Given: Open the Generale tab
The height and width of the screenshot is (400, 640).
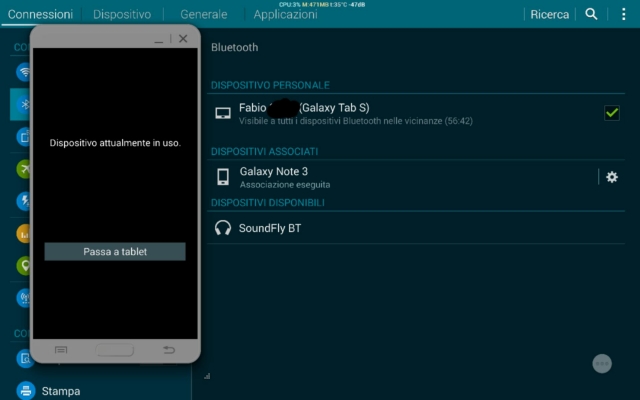Looking at the screenshot, I should coord(204,15).
